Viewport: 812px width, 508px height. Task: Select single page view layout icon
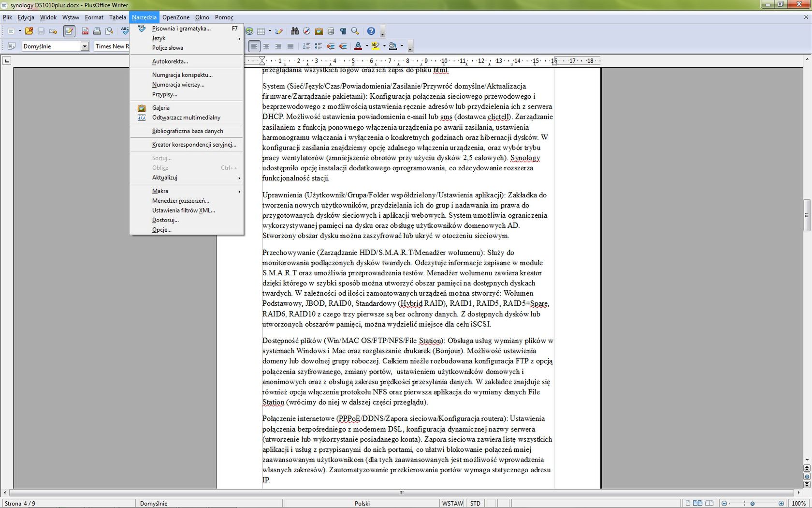[688, 504]
